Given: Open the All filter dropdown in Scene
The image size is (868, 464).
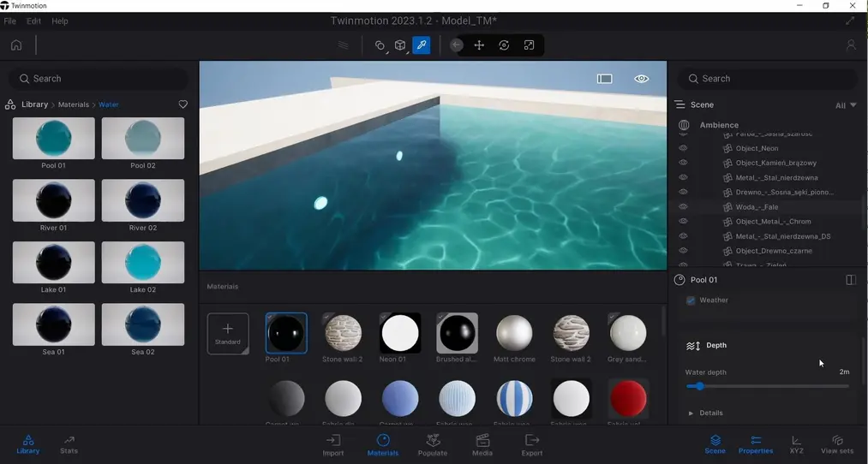Looking at the screenshot, I should click(x=845, y=105).
